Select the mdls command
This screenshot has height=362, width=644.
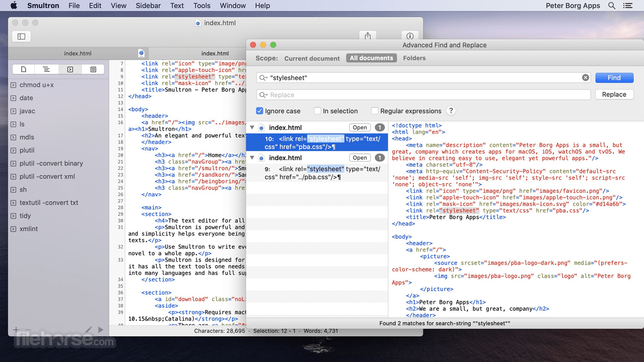tap(27, 137)
